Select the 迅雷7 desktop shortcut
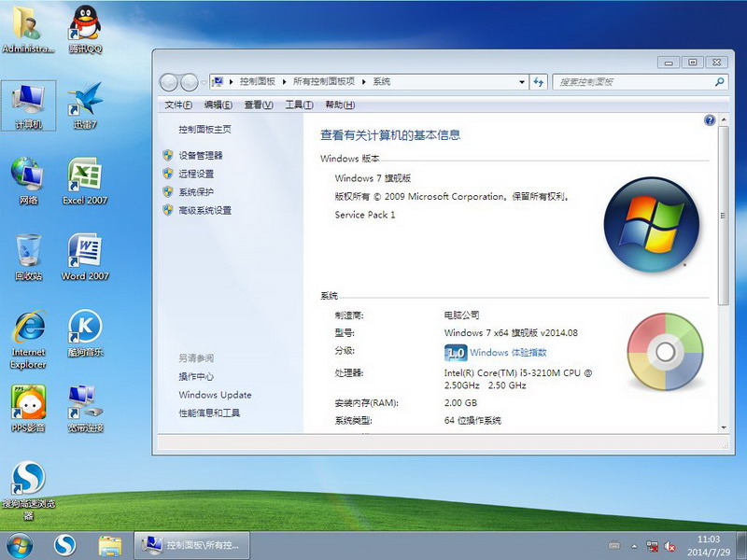Viewport: 747px width, 560px height. click(x=85, y=105)
